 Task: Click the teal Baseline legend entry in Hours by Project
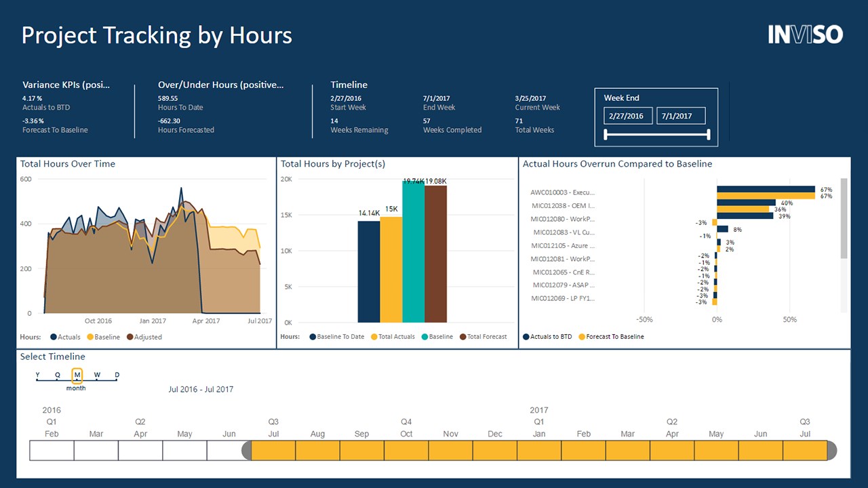(437, 337)
